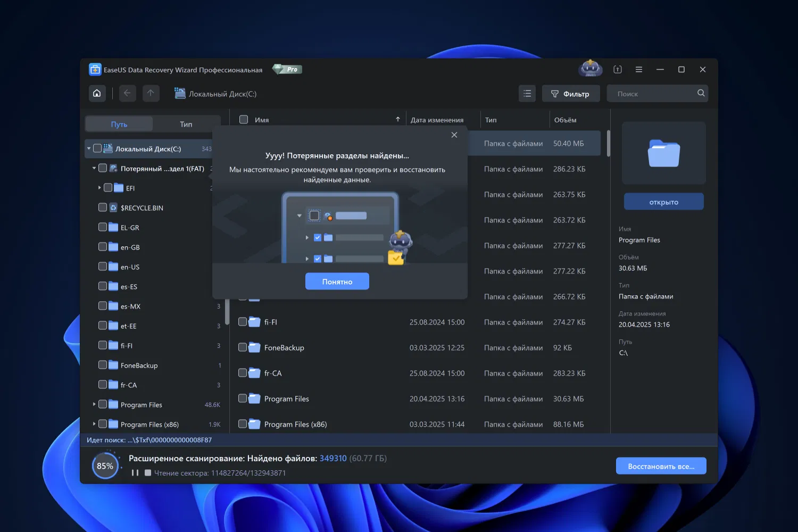
Task: Click the lost partition icon in the tree
Action: point(113,168)
